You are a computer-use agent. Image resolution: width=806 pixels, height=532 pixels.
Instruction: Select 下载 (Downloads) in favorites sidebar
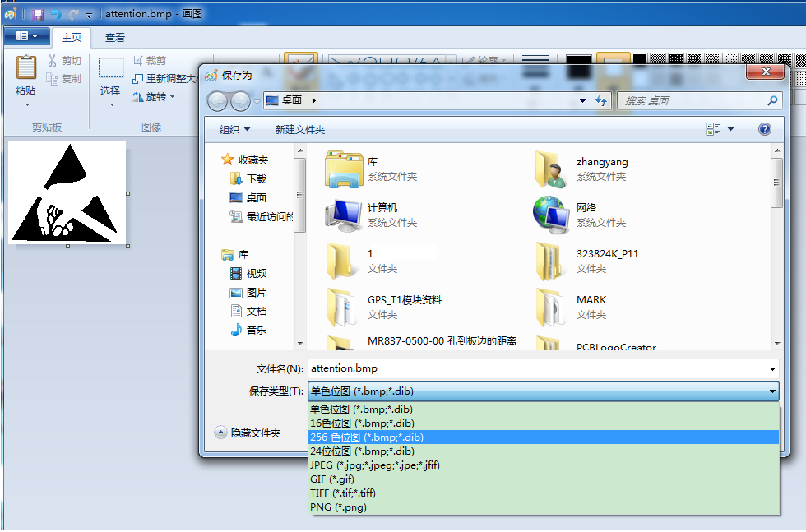click(256, 178)
